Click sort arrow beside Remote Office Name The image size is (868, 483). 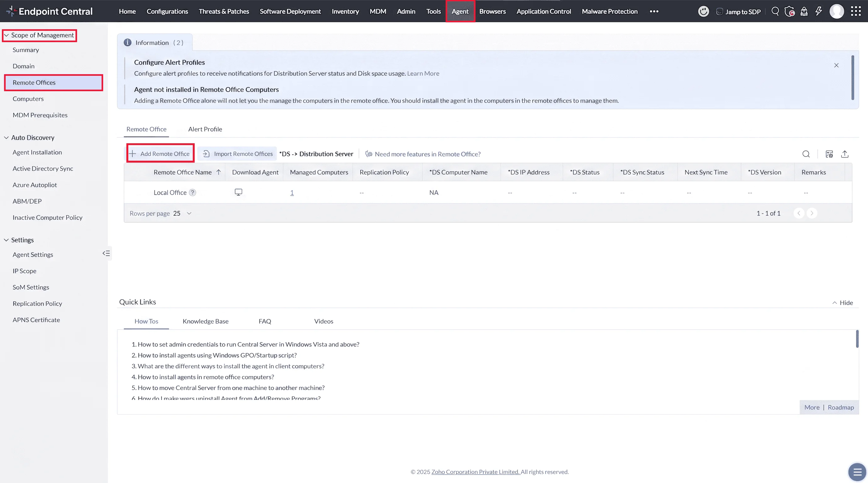pyautogui.click(x=218, y=172)
